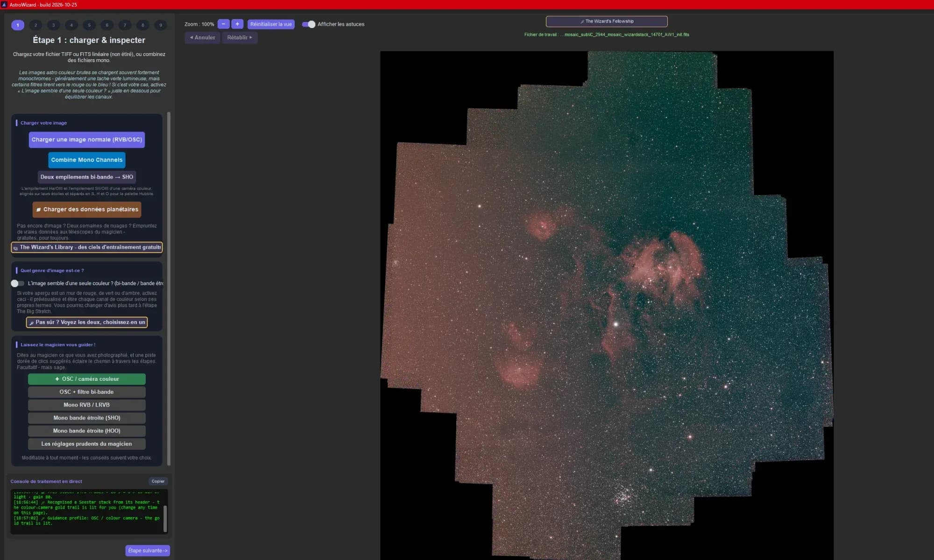Viewport: 934px width, 560px height.
Task: Choose Mono bande étroite (SHO) profile
Action: pos(87,418)
